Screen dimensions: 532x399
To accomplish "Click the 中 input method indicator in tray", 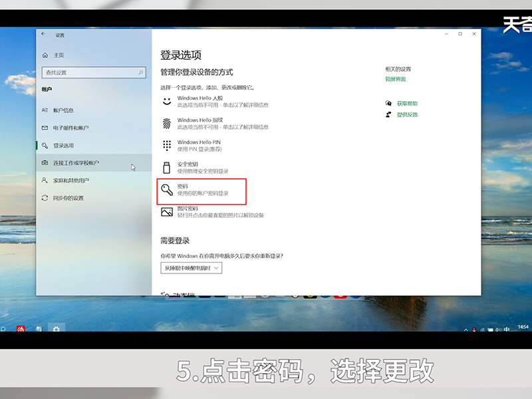I will (507, 329).
